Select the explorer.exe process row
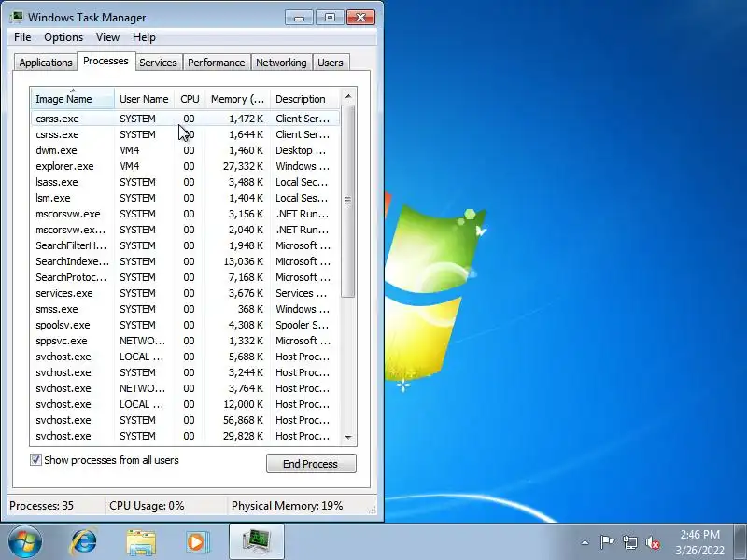747x560 pixels. coord(185,166)
